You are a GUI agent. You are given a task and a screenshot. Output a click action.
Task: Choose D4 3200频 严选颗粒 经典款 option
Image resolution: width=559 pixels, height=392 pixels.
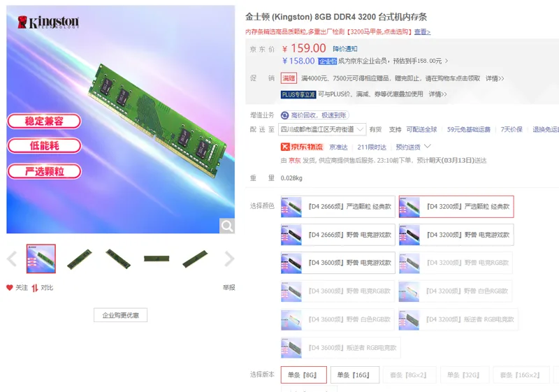coord(456,206)
